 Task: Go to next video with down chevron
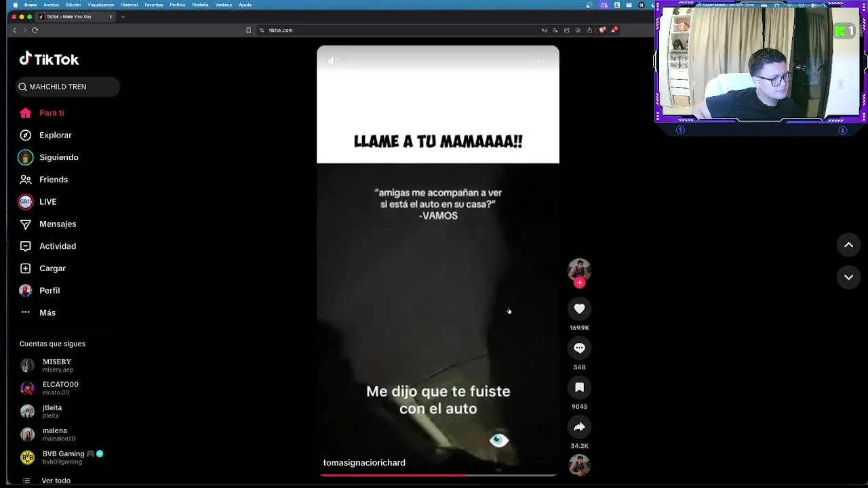848,277
